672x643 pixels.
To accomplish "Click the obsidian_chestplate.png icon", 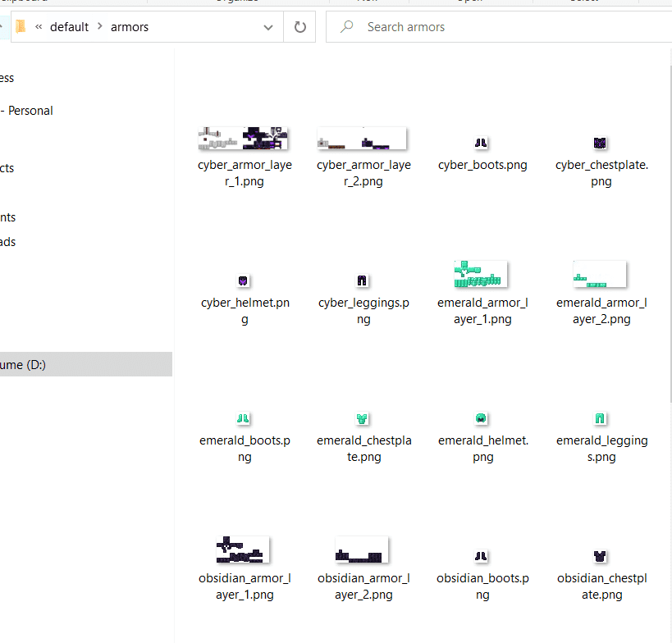I will (600, 556).
